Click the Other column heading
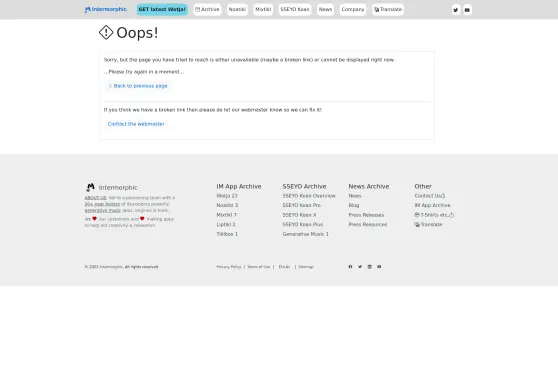This screenshot has width=558, height=382. [x=423, y=186]
